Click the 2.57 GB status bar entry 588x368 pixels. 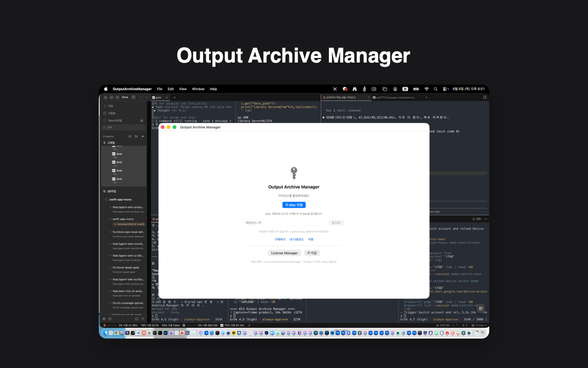443,325
